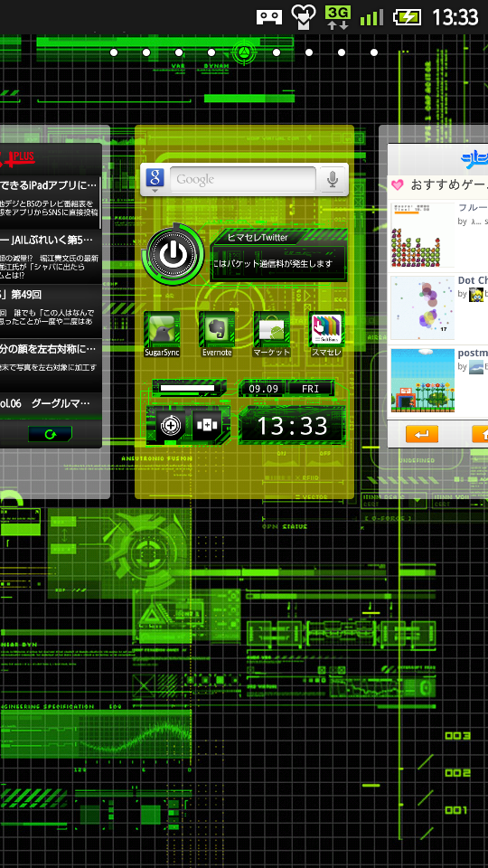Jump to the last home screen page dot

(x=374, y=52)
